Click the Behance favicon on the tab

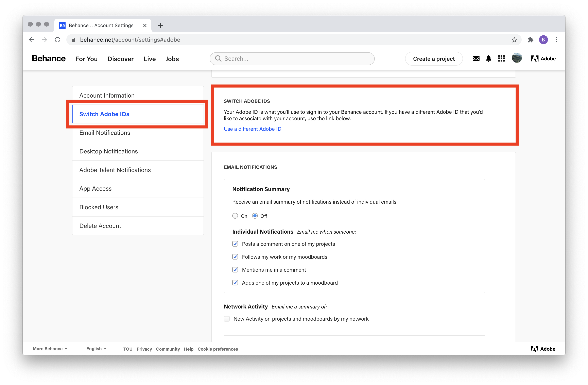[x=62, y=26]
